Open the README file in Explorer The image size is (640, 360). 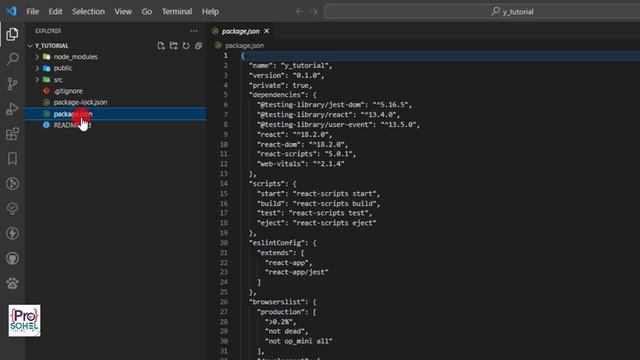pos(72,125)
